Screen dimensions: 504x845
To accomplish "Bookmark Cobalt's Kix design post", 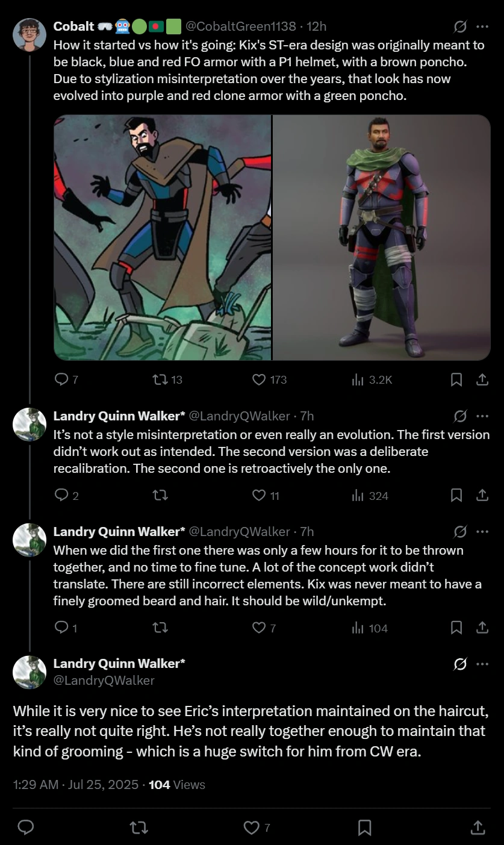I will pos(456,379).
